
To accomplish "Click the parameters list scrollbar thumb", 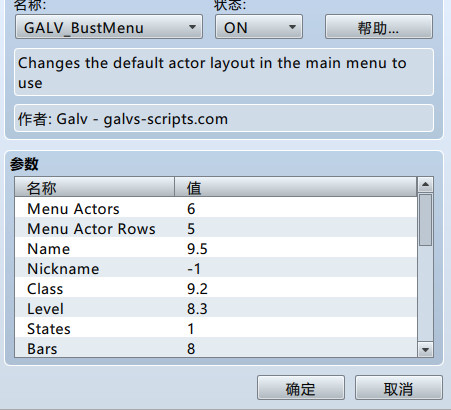I will (425, 220).
